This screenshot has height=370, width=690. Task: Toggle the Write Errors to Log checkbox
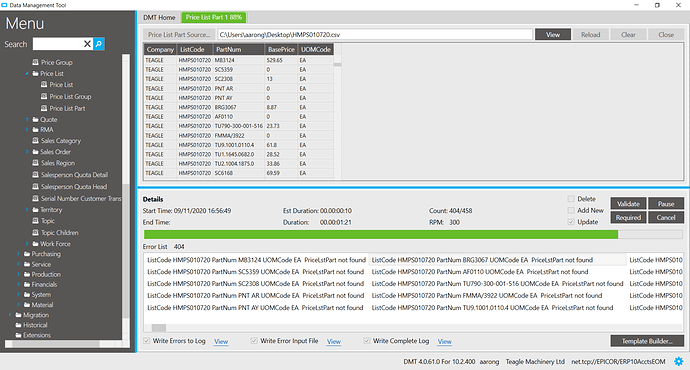pyautogui.click(x=147, y=341)
